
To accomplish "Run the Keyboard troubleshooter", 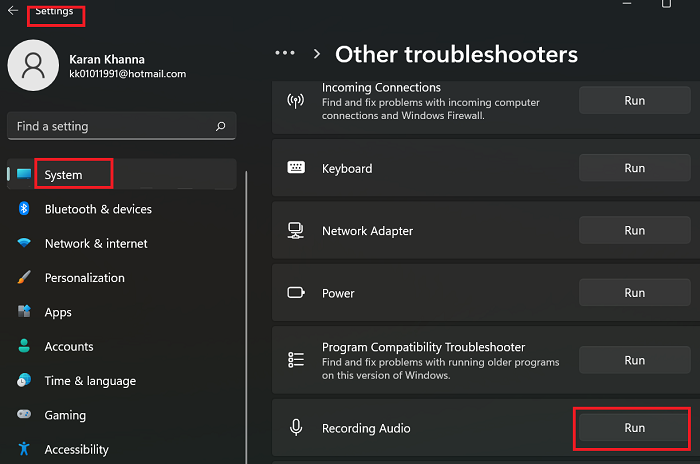I will pos(634,169).
